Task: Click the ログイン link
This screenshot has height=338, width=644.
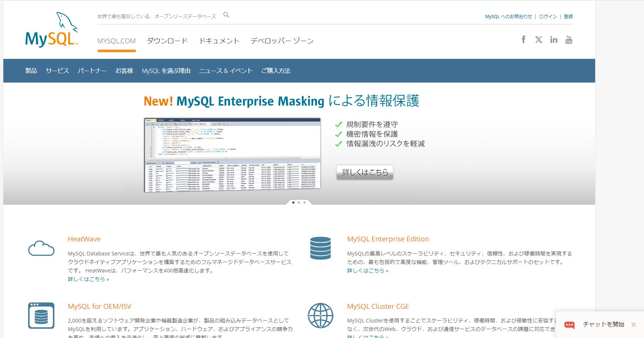Action: (548, 16)
